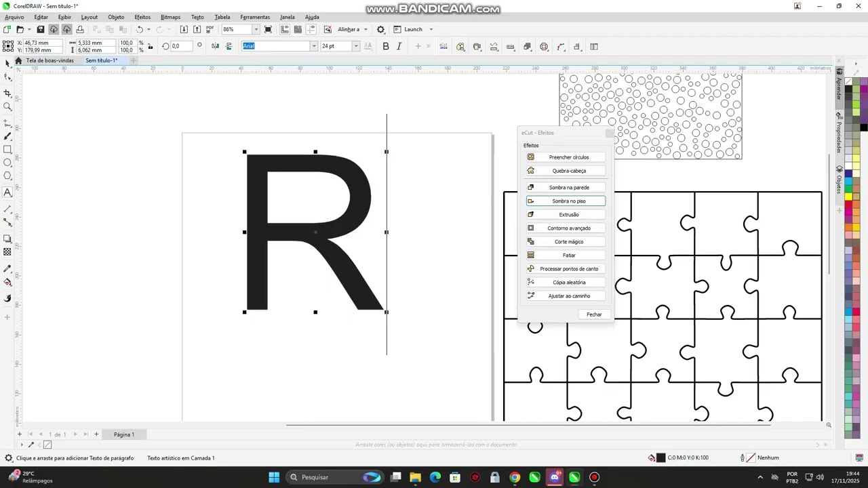The height and width of the screenshot is (488, 868).
Task: Click the fill color indicator in status bar
Action: pos(660,457)
